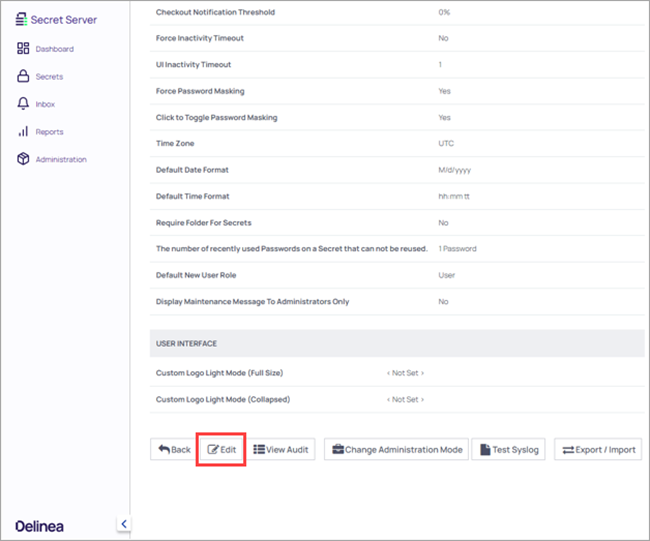Viewport: 650px width, 541px height.
Task: Select the Time Zone setting row
Action: coord(177,143)
